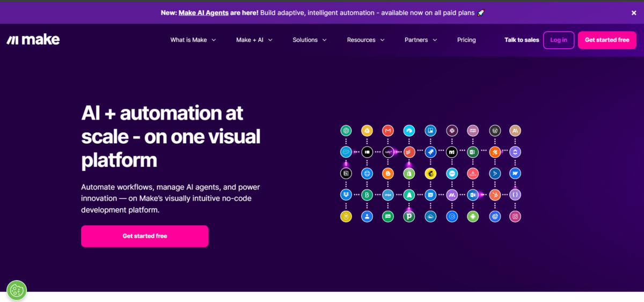The width and height of the screenshot is (644, 302).
Task: Click the Salesforce cloud icon
Action: coord(346,152)
